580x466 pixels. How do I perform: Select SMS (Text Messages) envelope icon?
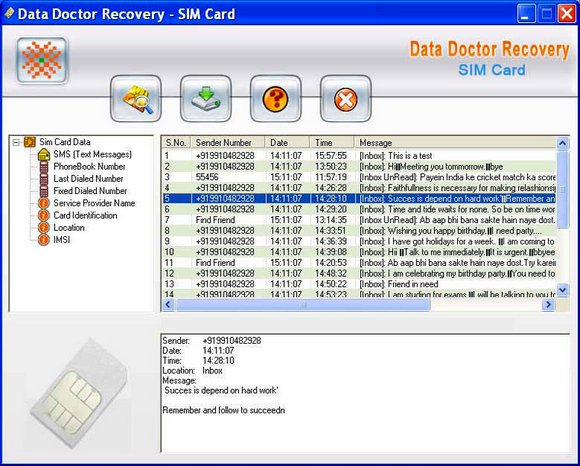click(44, 154)
